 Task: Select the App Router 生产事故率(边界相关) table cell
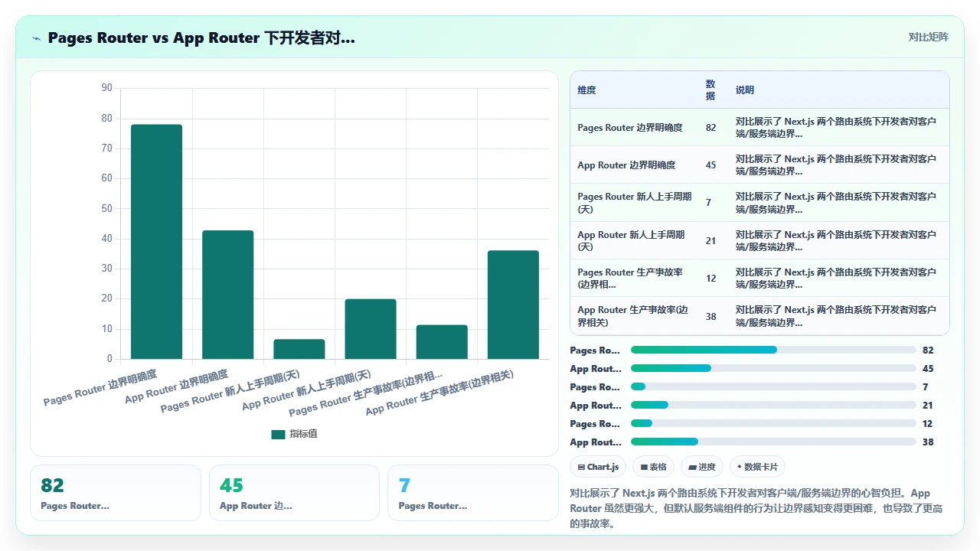(x=635, y=316)
